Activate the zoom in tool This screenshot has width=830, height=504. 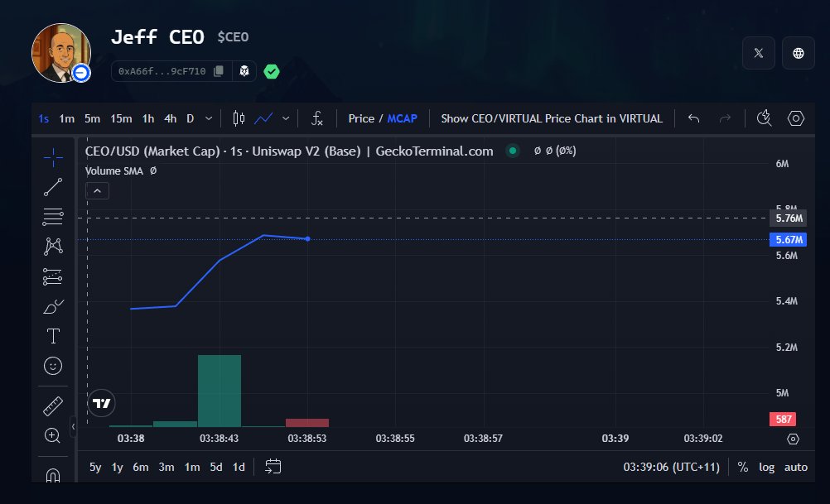[x=52, y=436]
